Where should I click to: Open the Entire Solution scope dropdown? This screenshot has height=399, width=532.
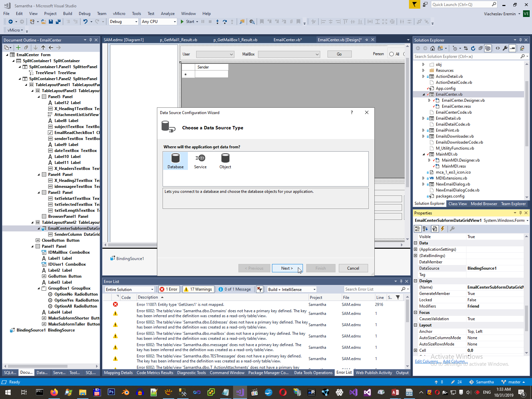[130, 289]
